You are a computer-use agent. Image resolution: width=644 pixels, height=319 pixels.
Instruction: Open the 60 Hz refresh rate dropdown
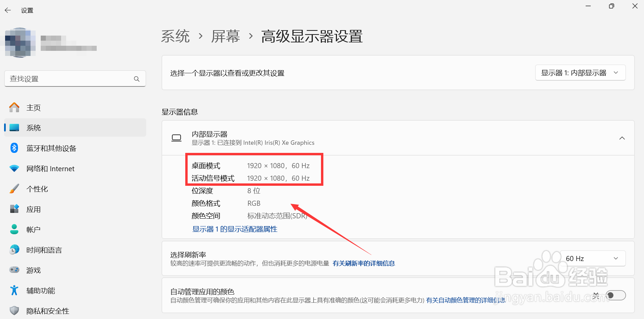[592, 258]
